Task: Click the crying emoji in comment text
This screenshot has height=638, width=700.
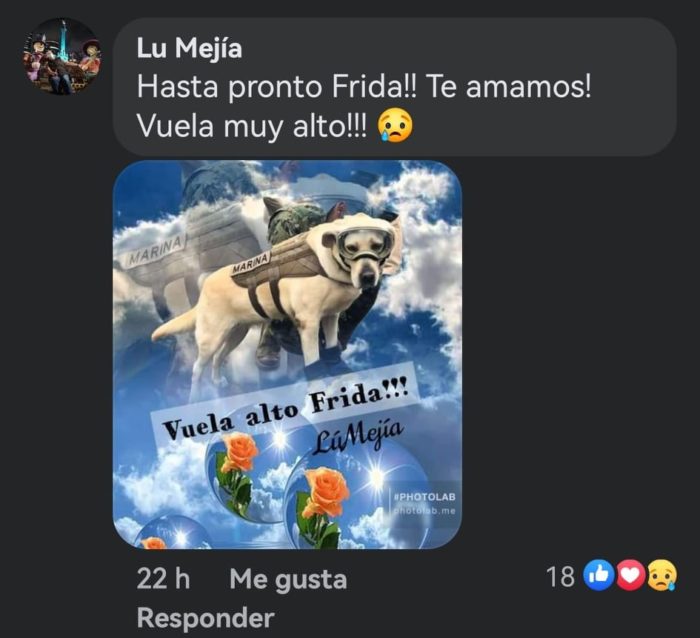Action: (395, 127)
